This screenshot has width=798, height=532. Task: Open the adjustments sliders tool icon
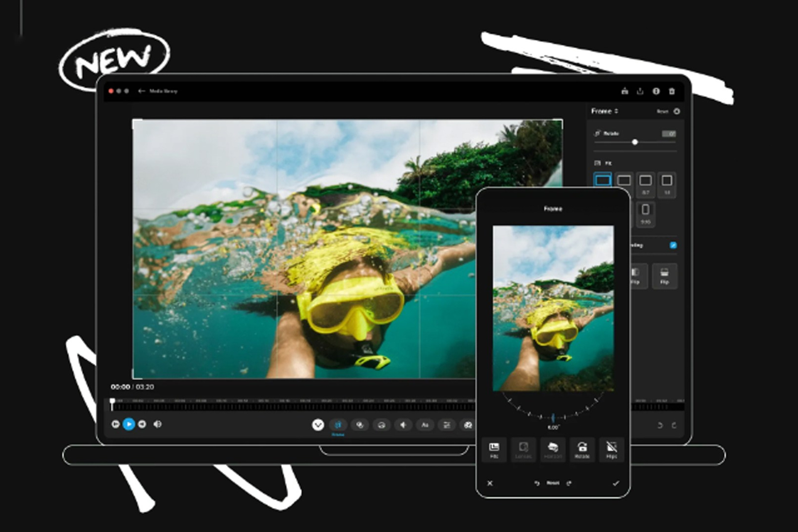pos(447,425)
